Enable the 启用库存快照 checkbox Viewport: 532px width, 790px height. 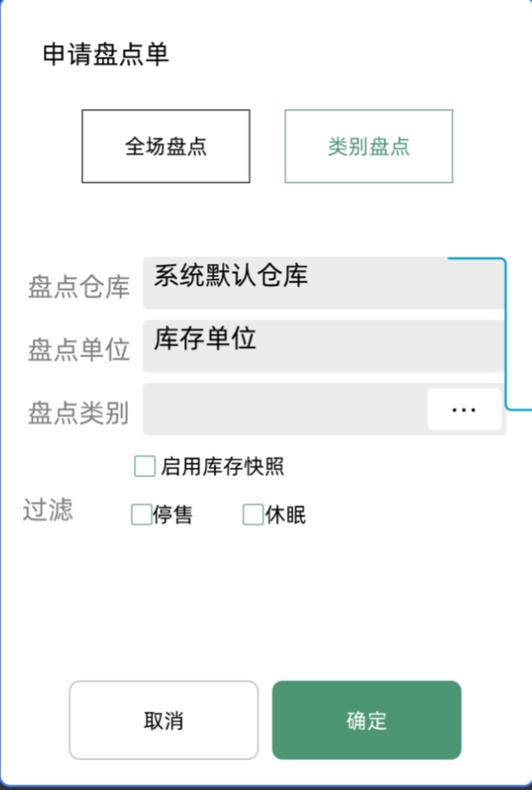[144, 466]
